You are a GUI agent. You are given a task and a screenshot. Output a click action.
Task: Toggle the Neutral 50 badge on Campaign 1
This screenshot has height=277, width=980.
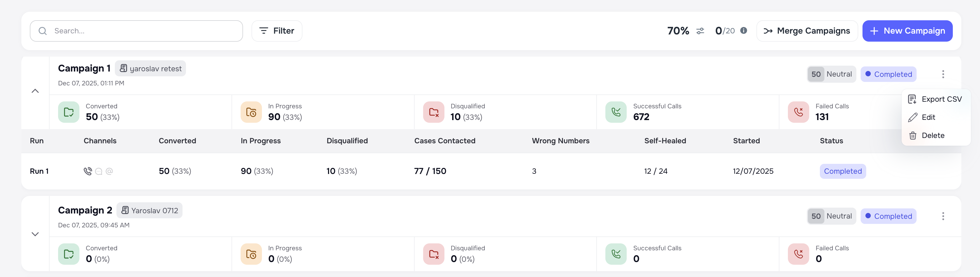[832, 74]
